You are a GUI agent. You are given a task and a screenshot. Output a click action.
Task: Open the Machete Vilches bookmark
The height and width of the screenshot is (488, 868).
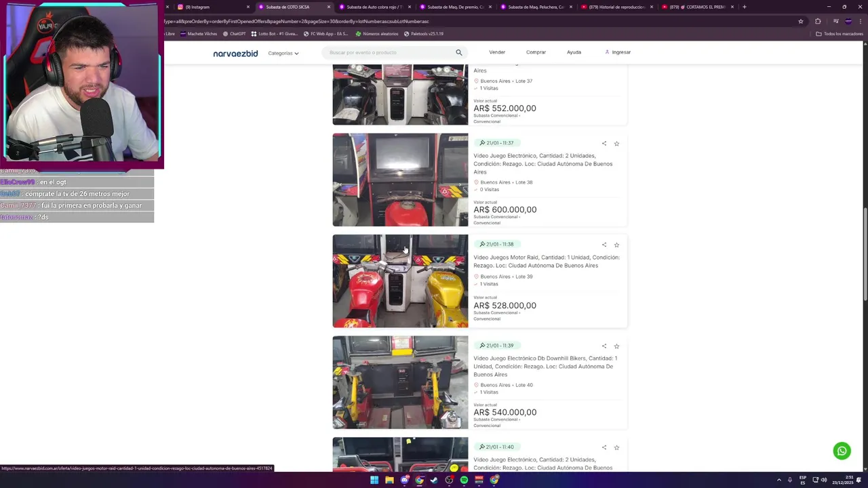199,33
